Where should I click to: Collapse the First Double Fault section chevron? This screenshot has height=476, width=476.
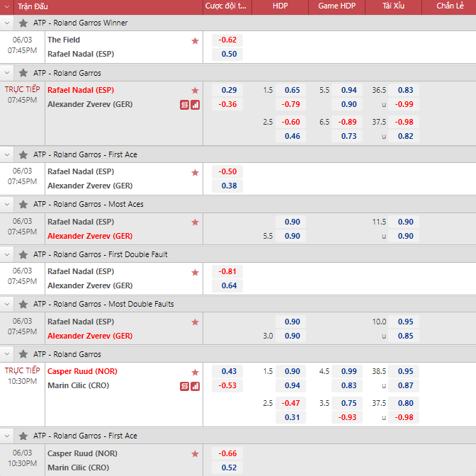[x=6, y=255]
